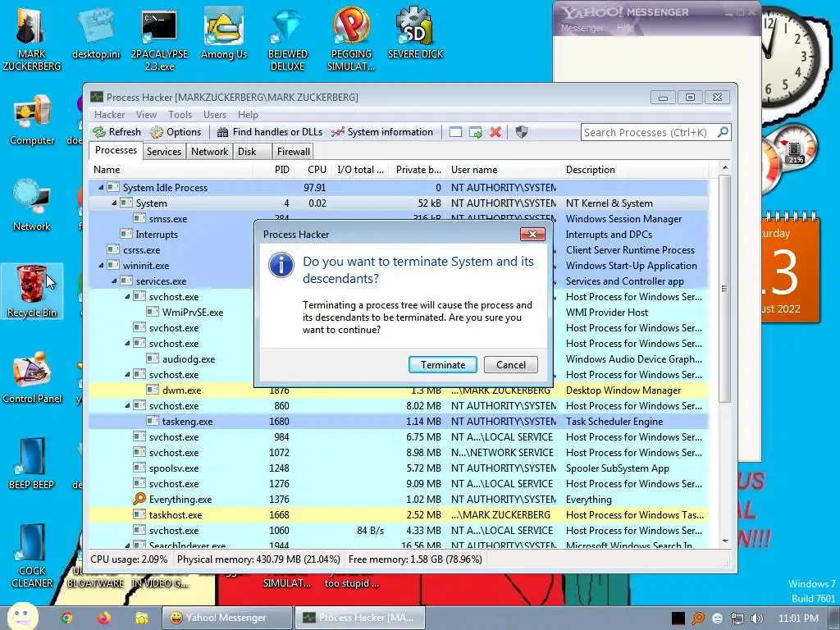Switch to the Firewall tab

293,152
